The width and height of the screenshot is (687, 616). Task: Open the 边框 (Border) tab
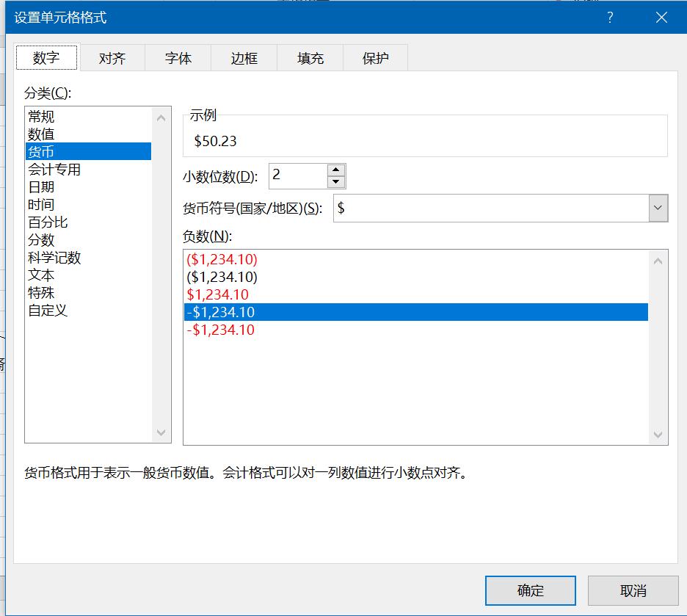[x=244, y=57]
